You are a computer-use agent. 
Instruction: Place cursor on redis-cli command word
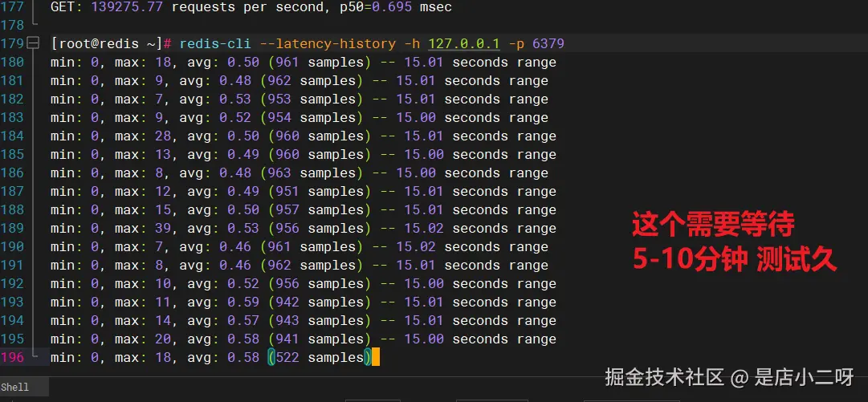[214, 43]
